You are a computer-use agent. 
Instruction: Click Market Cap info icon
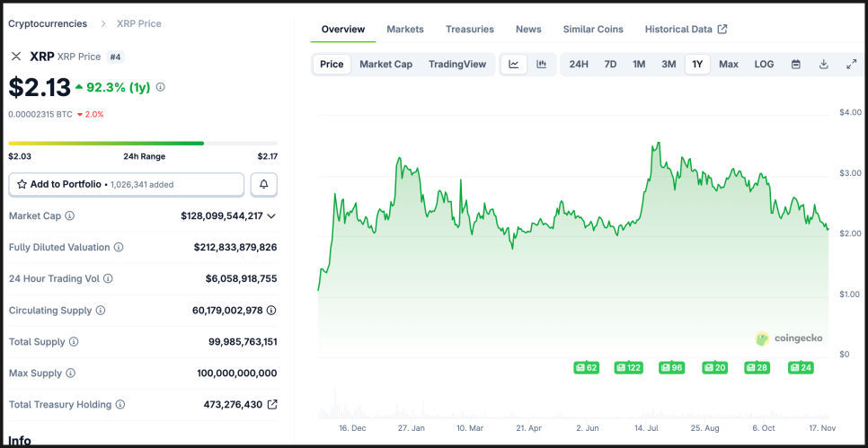(70, 215)
